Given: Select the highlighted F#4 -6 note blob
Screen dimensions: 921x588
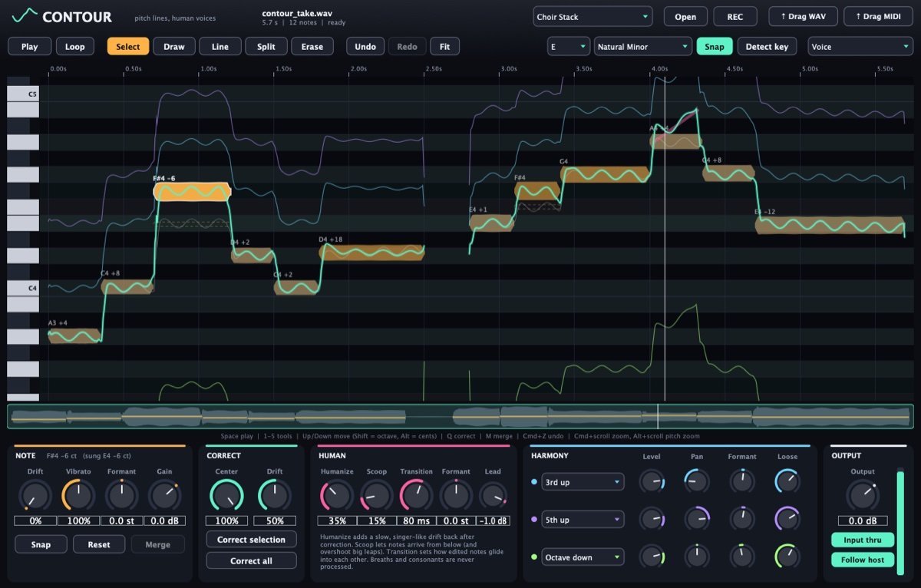Looking at the screenshot, I should click(x=192, y=192).
